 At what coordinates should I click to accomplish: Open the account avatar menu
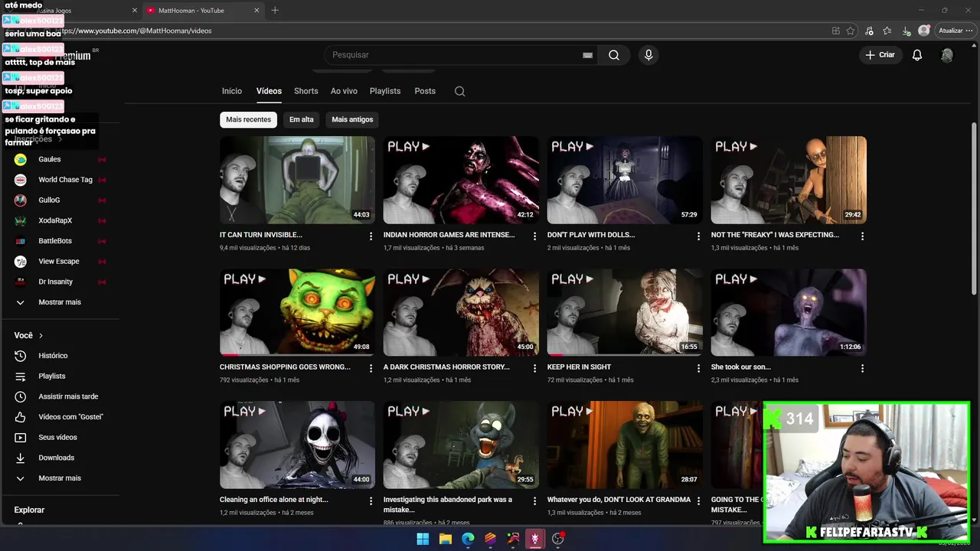coord(947,55)
